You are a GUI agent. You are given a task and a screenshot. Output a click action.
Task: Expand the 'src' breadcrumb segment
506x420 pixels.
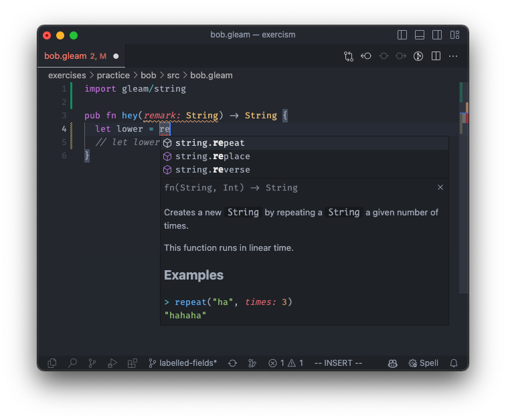coord(173,76)
